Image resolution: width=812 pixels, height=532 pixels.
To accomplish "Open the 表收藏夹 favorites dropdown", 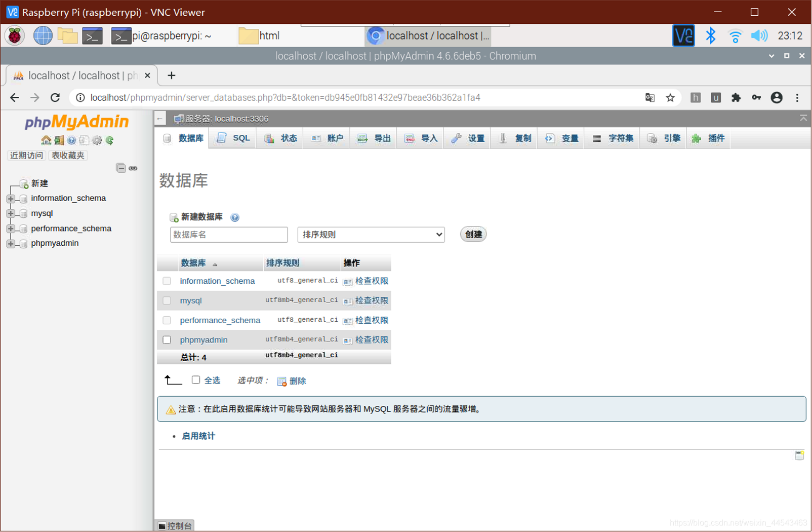I will (x=68, y=156).
